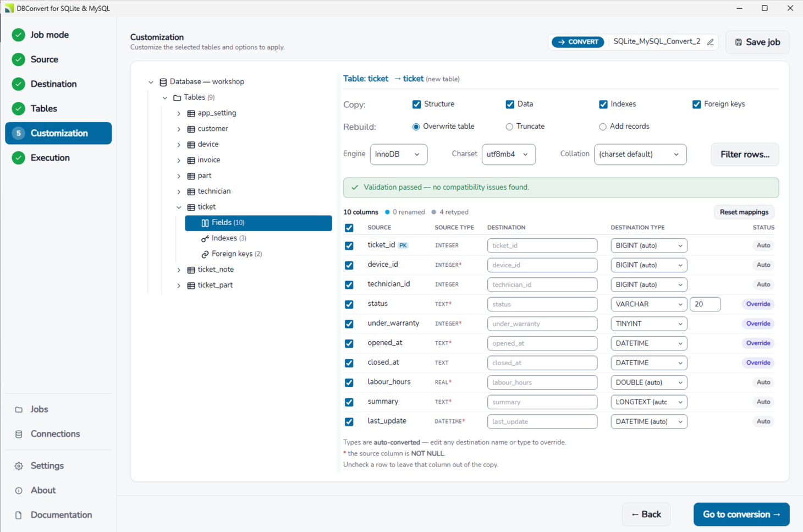The height and width of the screenshot is (532, 803).
Task: Click Reset mappings
Action: tap(744, 212)
